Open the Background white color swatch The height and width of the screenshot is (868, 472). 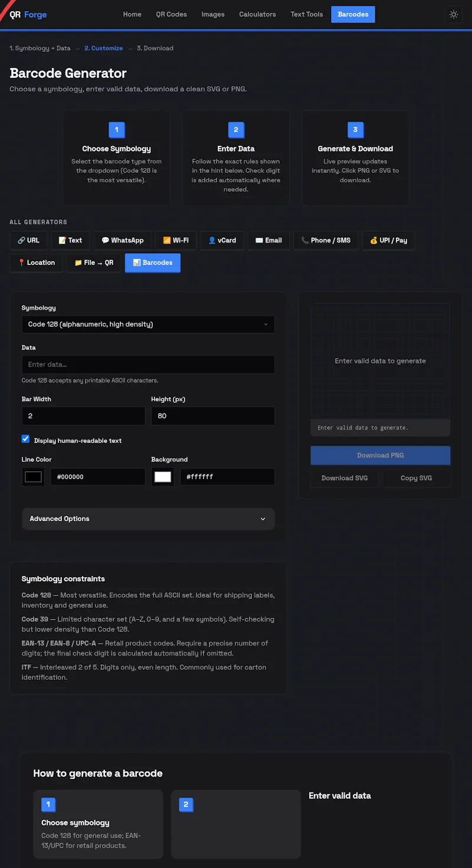coord(163,477)
